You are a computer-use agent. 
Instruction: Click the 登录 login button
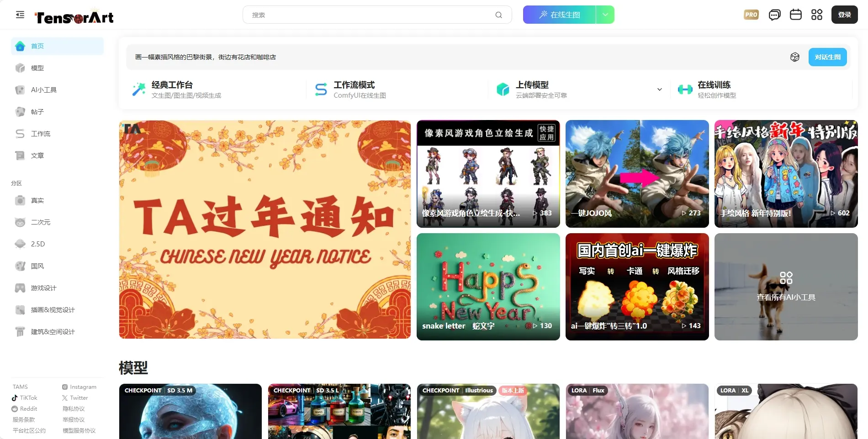844,15
